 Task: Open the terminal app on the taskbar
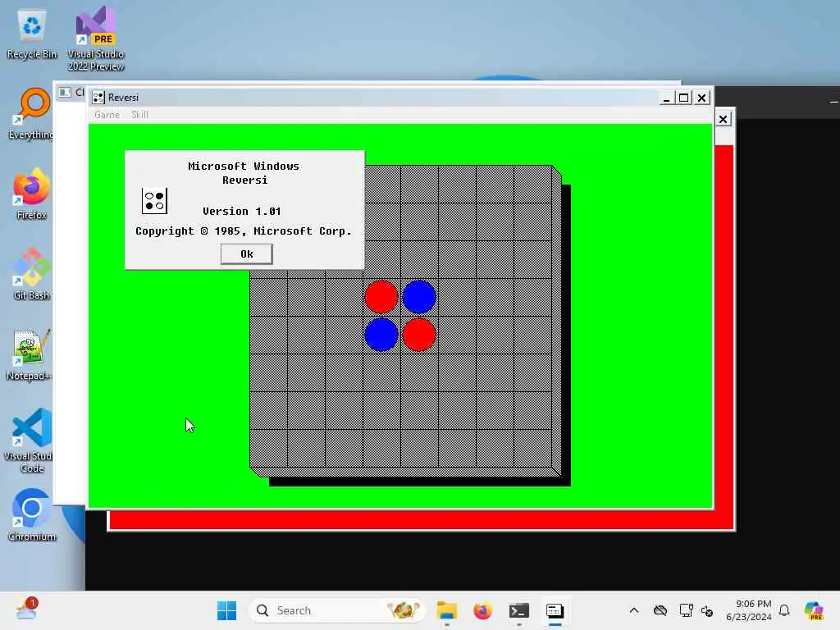tap(519, 610)
